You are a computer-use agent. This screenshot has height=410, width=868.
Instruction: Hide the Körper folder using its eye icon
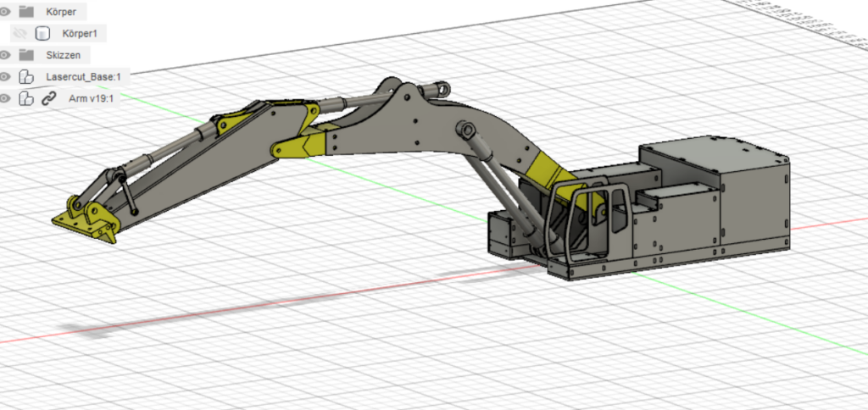(x=5, y=12)
